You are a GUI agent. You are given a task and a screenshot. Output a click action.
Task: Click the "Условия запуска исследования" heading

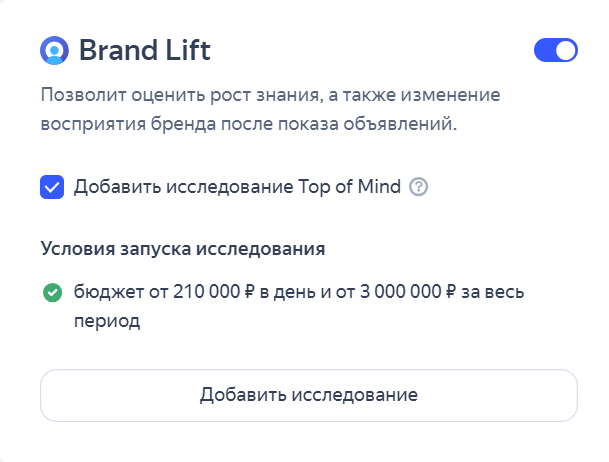pos(183,247)
